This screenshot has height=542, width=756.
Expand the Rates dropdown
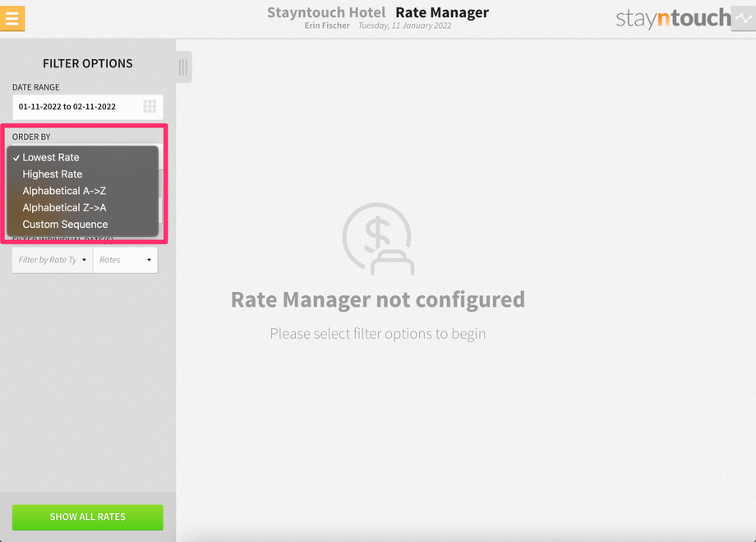(126, 260)
